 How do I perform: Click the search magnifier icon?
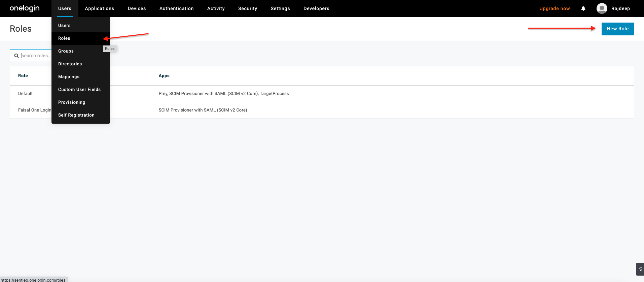coord(16,56)
